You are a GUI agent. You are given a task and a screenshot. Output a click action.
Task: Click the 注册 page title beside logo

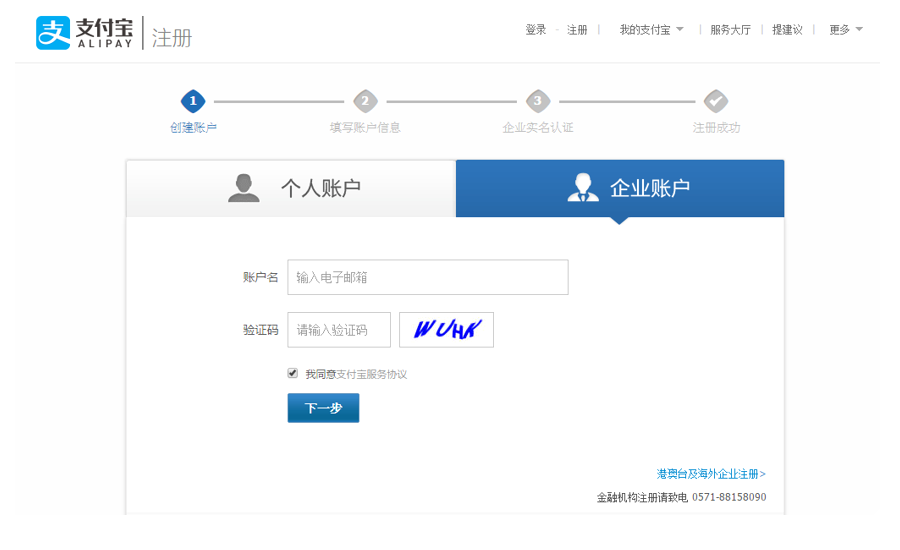click(x=172, y=38)
